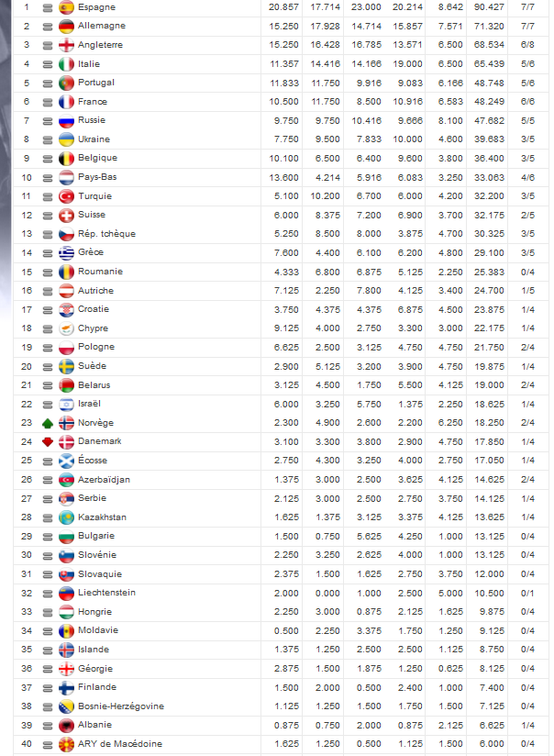This screenshot has width=554, height=756.
Task: Click Espagne's total of 90.427
Action: click(x=487, y=7)
